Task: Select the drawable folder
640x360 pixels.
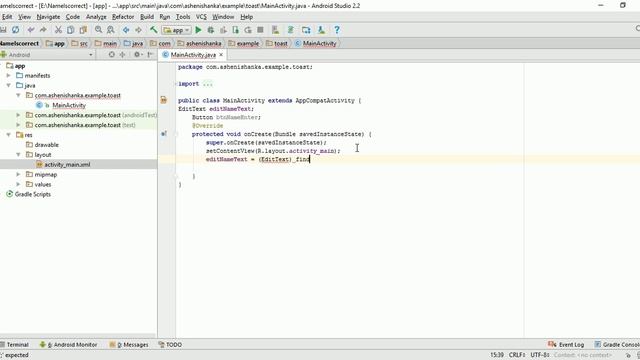Action: coord(47,145)
